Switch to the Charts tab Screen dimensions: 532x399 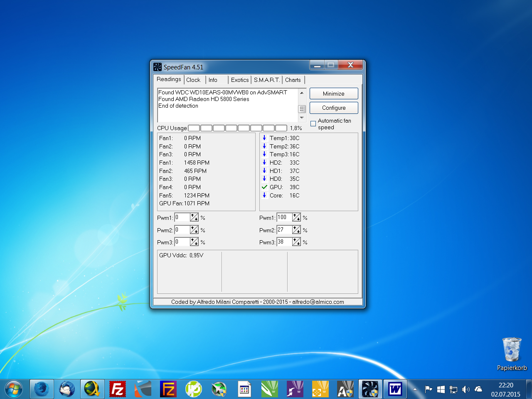pos(293,80)
